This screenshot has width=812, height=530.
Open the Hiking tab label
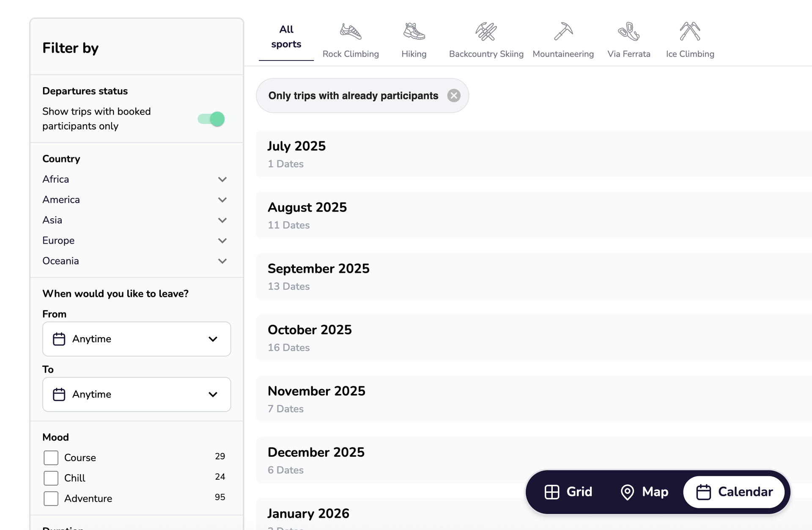(414, 54)
